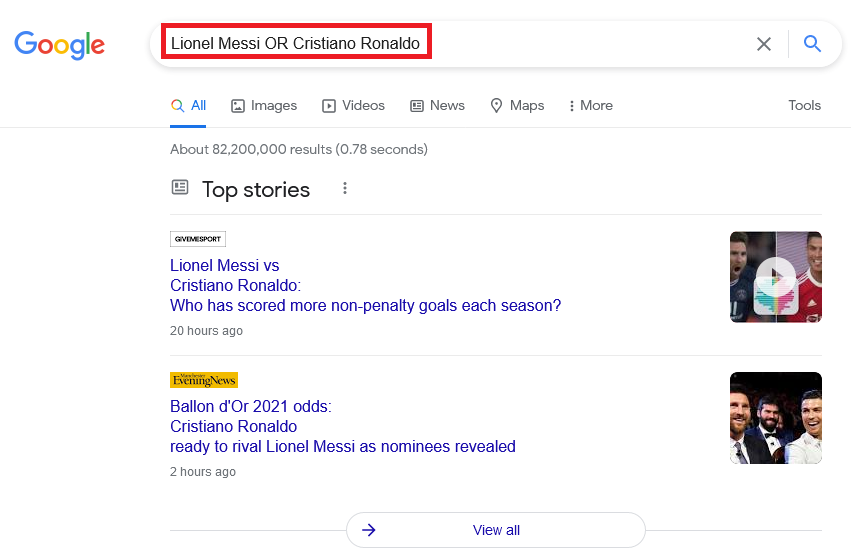Click the Top stories newspaper icon
The height and width of the screenshot is (560, 851).
(x=180, y=187)
